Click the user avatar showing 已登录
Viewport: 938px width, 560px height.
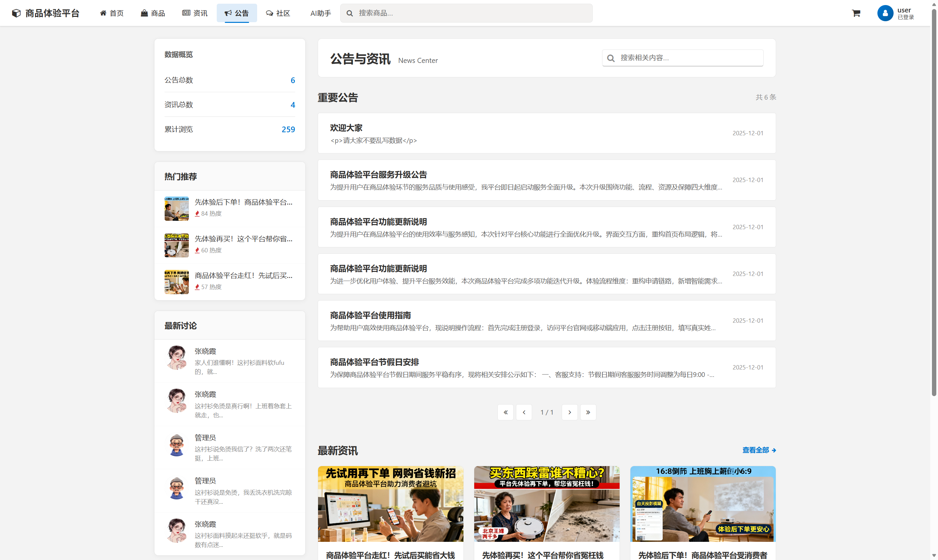pos(885,13)
